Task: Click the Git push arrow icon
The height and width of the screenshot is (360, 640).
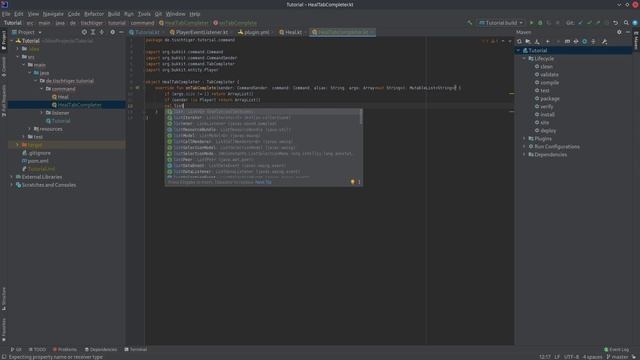Action: pos(598,23)
